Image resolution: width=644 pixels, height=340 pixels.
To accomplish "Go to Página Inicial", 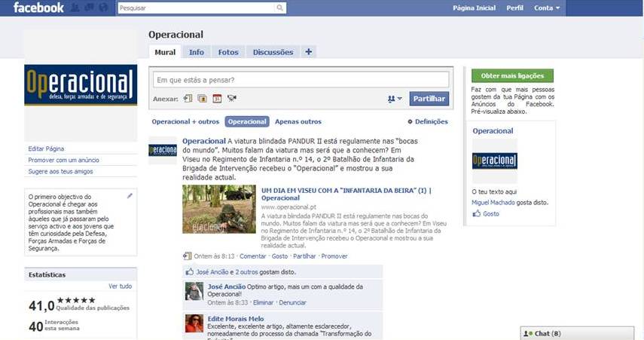I will coord(474,8).
